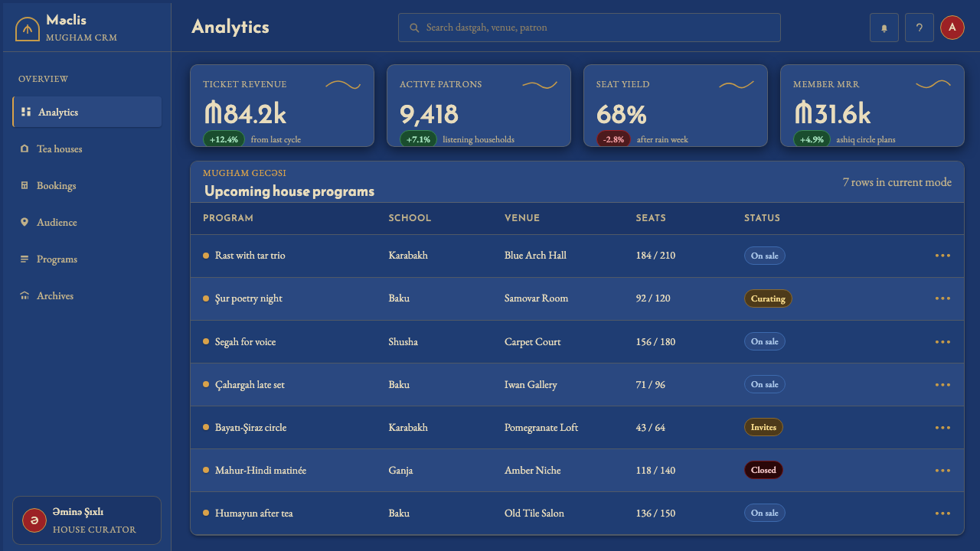Select the Analytics navigation item
The image size is (980, 551).
pos(87,112)
